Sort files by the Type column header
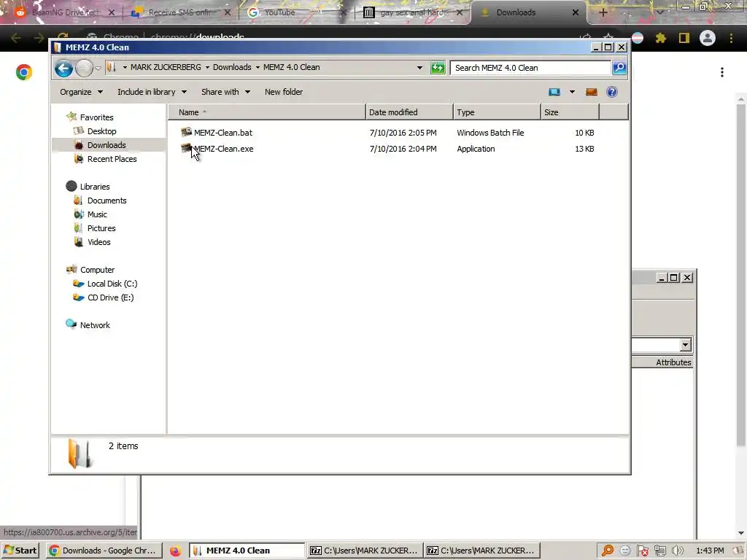The image size is (747, 560). click(497, 112)
